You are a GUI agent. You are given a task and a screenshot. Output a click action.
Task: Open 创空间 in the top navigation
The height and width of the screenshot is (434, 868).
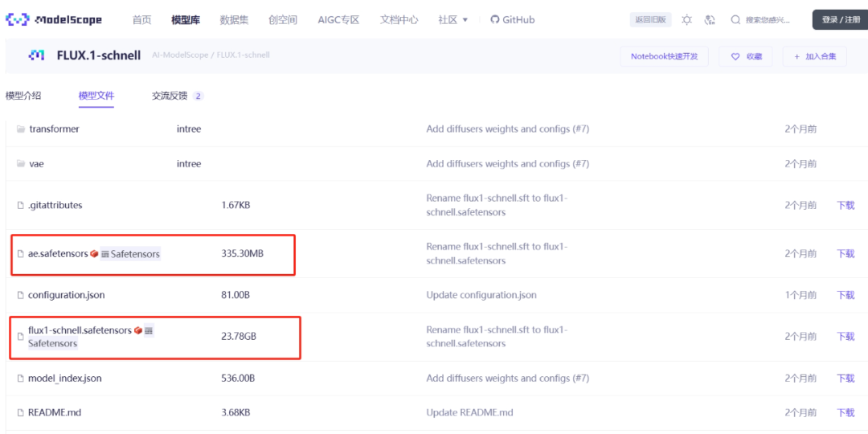point(283,20)
